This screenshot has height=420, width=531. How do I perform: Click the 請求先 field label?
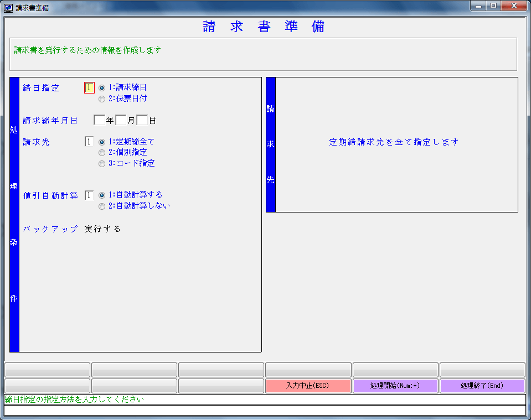[x=36, y=142]
